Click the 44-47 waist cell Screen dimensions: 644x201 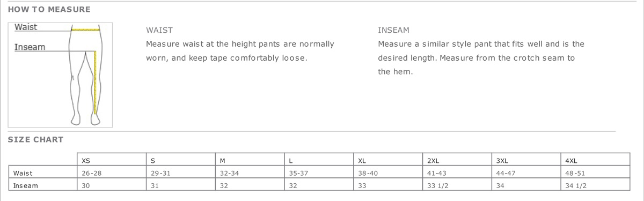(x=526, y=173)
